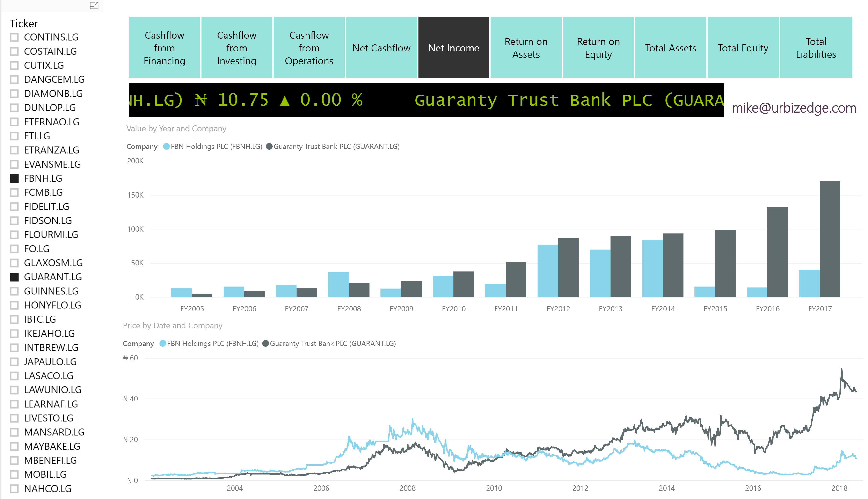Click FBN Holdings legend swatch in bar chart

pos(166,146)
